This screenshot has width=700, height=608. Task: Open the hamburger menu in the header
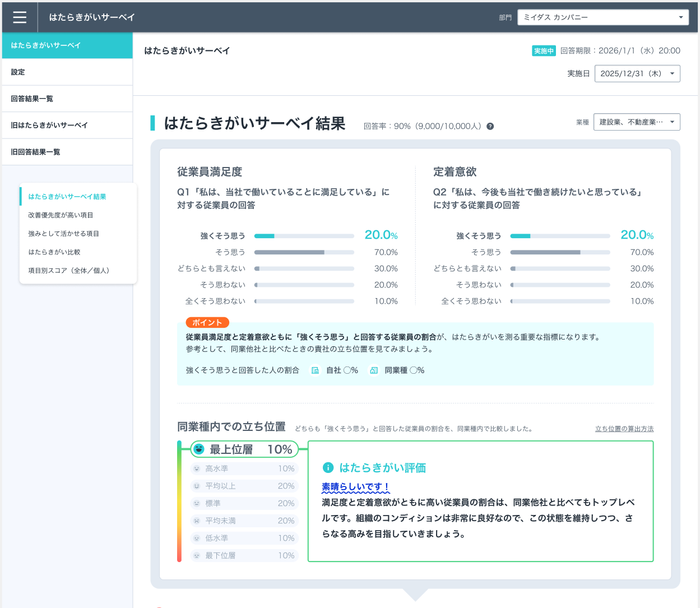[x=20, y=17]
